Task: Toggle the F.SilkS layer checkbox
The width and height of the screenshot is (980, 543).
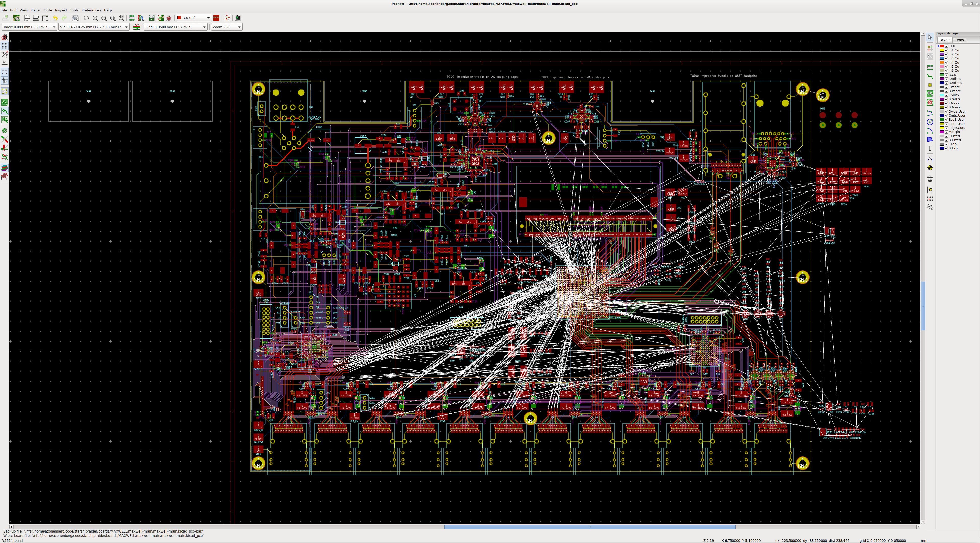Action: pyautogui.click(x=946, y=95)
